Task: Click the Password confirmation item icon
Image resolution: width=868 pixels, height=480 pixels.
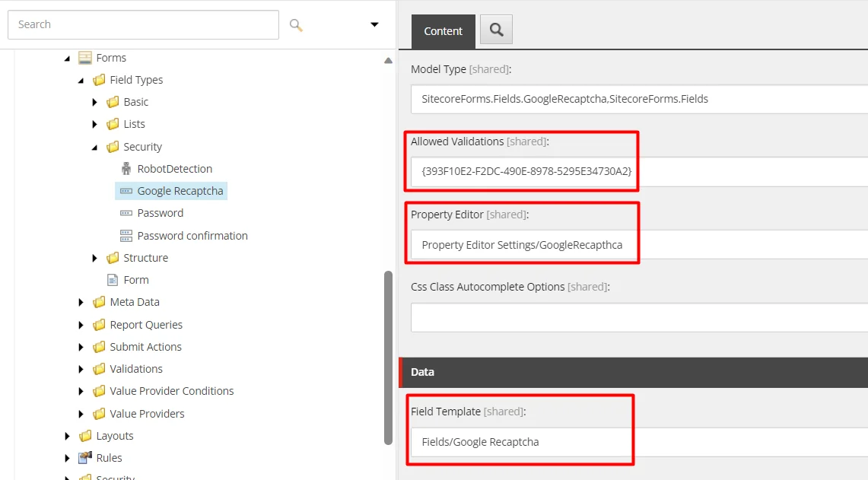Action: (126, 236)
